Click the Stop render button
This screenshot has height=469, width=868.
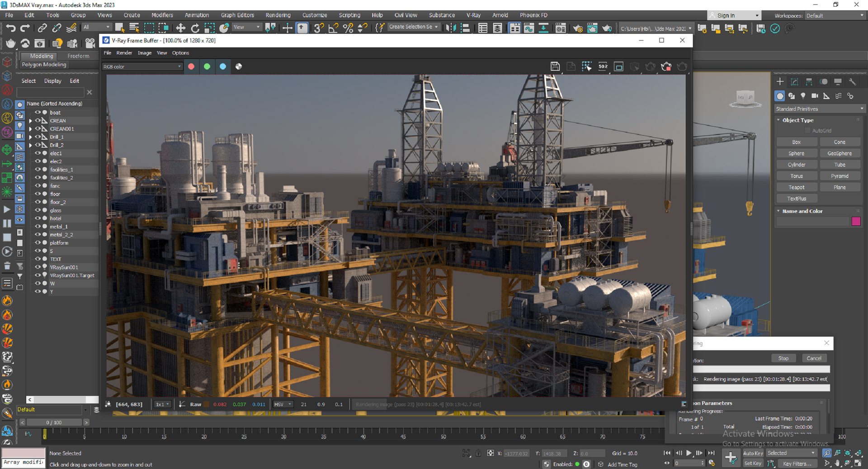783,358
